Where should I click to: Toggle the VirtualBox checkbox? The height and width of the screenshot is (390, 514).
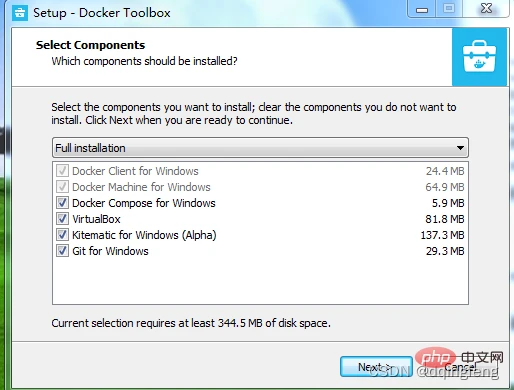pos(62,219)
